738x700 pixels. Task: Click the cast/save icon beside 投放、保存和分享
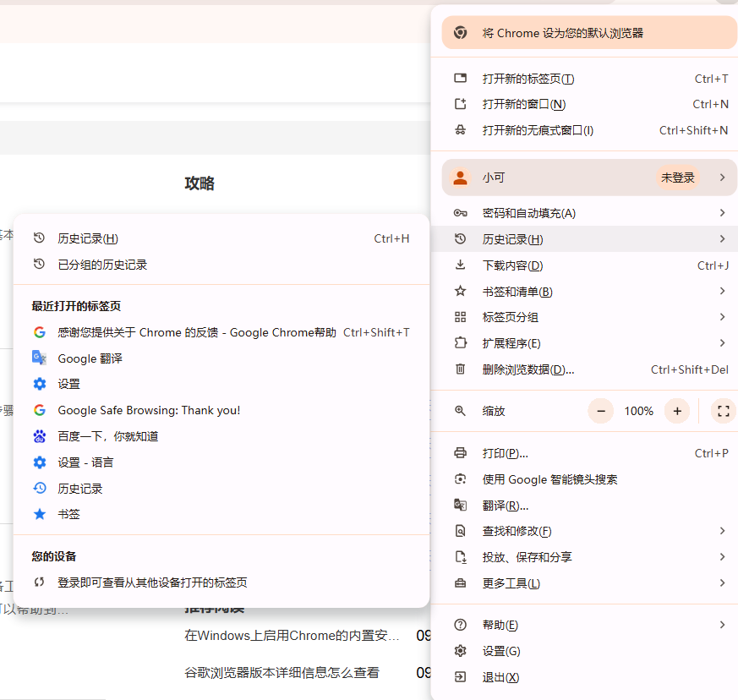coord(461,557)
